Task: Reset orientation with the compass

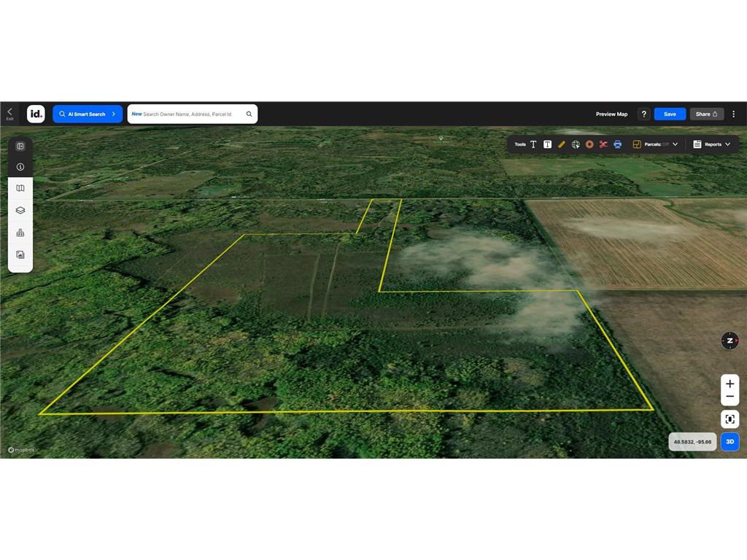Action: pos(729,341)
